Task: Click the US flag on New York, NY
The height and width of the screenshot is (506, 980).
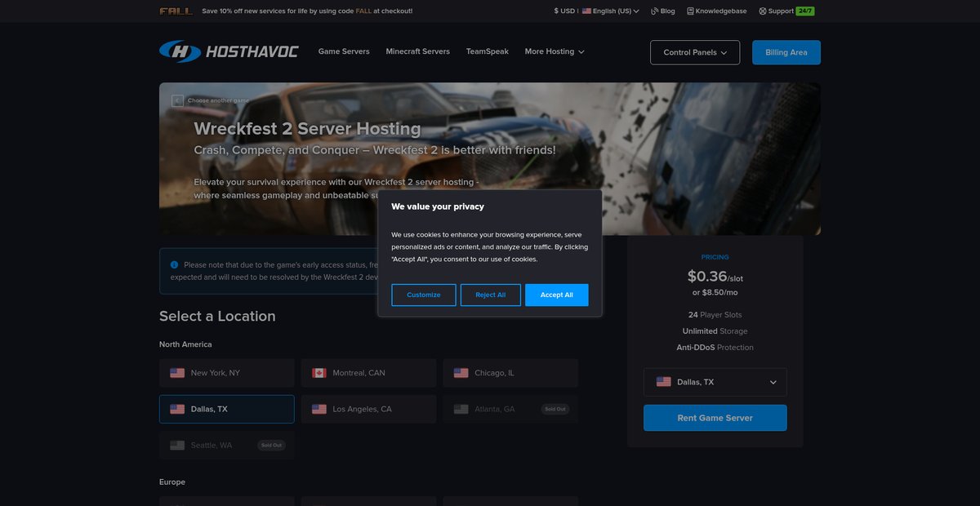Action: pyautogui.click(x=177, y=373)
